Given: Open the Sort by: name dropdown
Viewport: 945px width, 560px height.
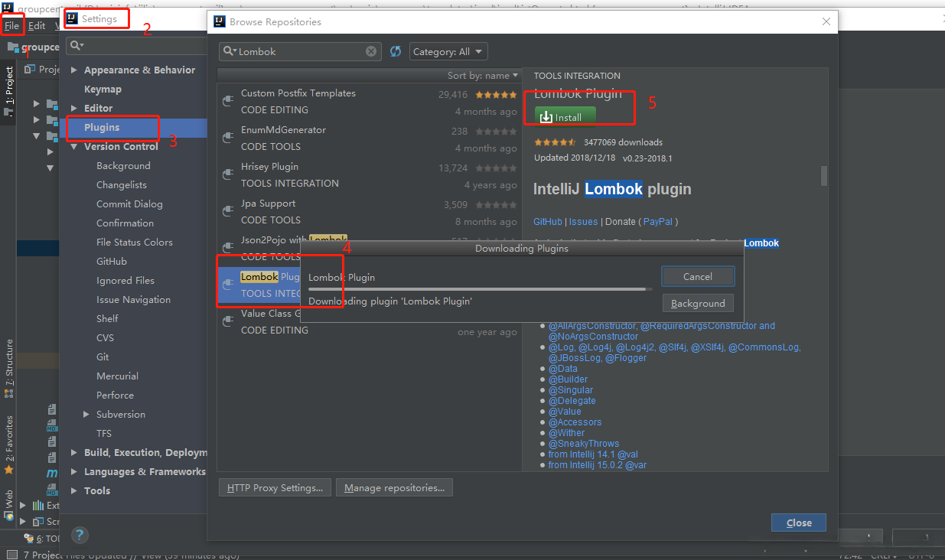Looking at the screenshot, I should [x=483, y=76].
